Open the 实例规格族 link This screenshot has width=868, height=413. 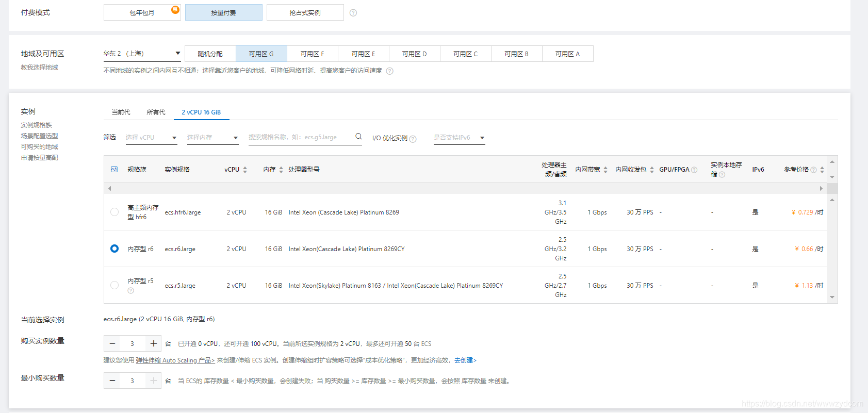click(x=36, y=125)
